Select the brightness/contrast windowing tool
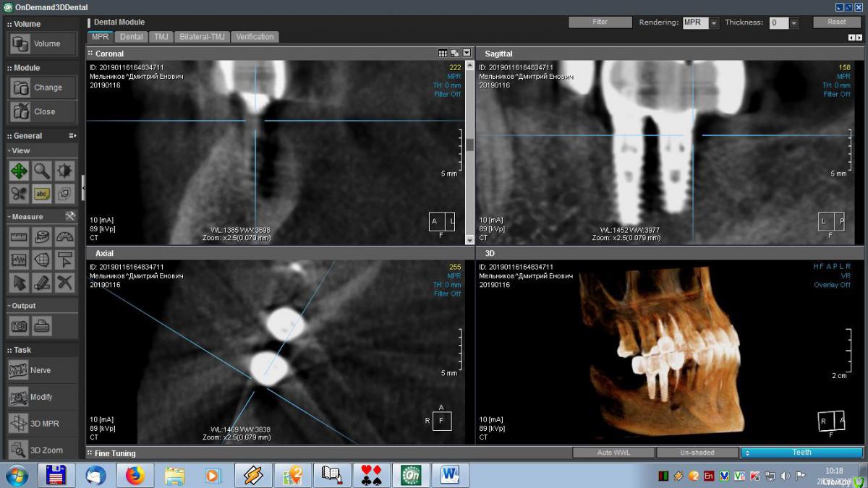This screenshot has height=488, width=868. pyautogui.click(x=65, y=171)
